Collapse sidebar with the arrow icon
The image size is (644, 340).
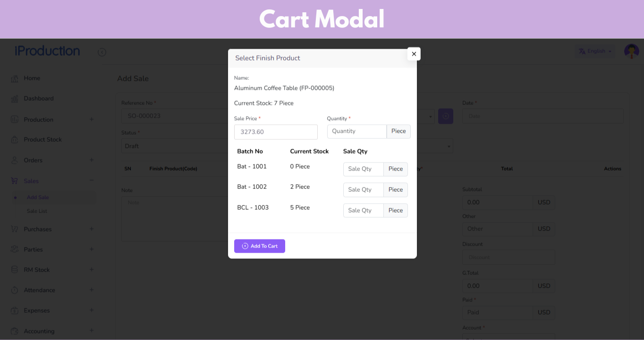pyautogui.click(x=102, y=52)
